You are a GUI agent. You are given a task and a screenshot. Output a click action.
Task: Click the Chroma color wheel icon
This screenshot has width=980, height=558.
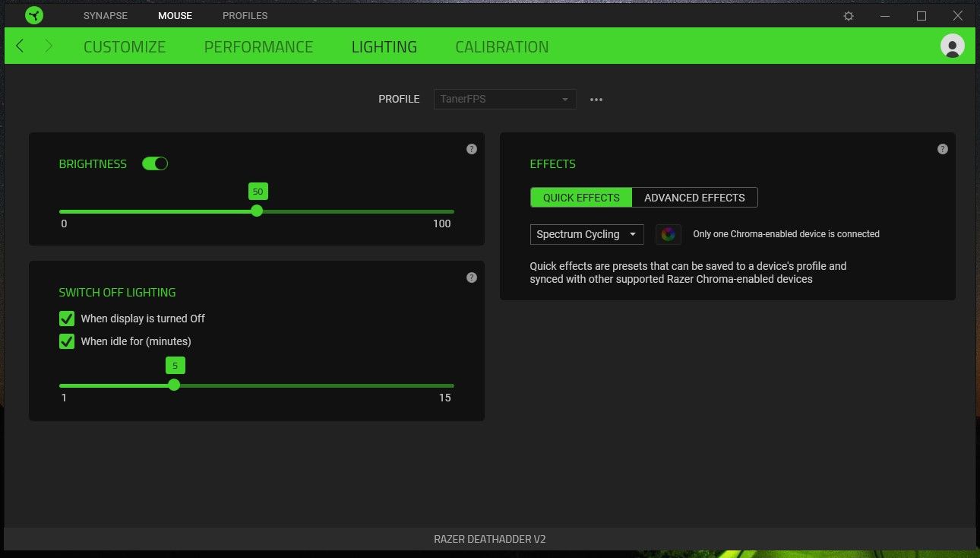[x=668, y=234]
